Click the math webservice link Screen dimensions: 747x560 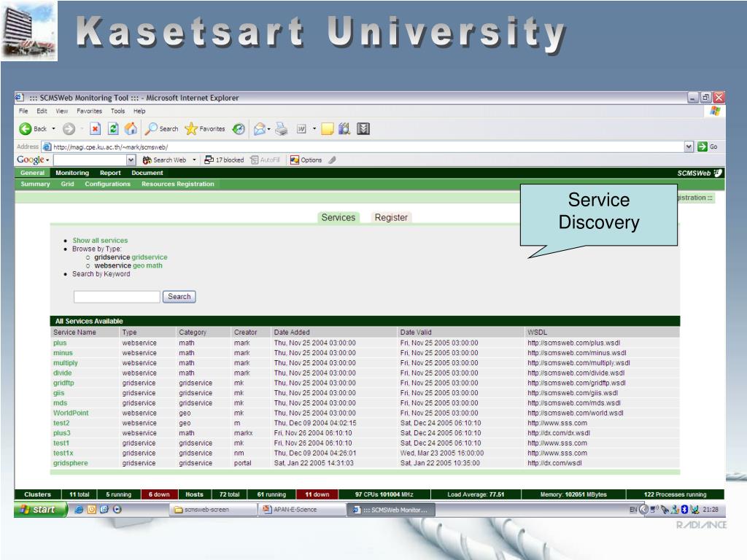[155, 265]
